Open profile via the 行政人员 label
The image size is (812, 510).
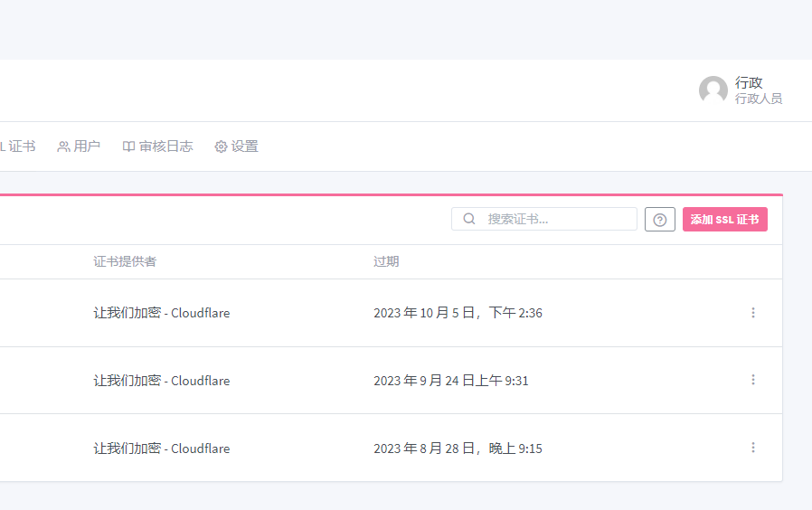(x=758, y=99)
